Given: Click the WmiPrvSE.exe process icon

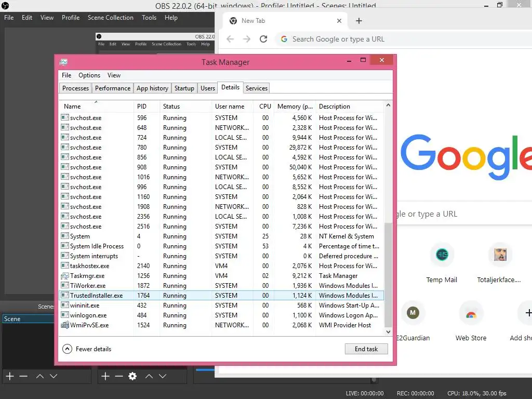Looking at the screenshot, I should [65, 325].
